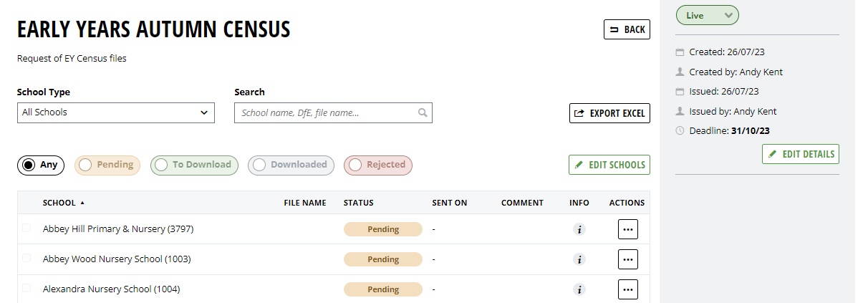Open actions menu for Abbey Wood Nursery
Viewport: 868px width, 303px height.
click(628, 259)
